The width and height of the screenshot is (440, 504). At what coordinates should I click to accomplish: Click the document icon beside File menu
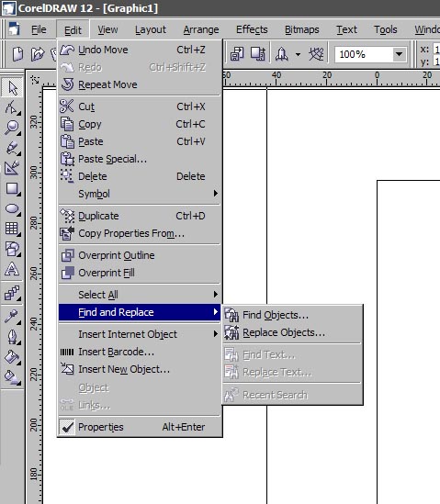14,29
